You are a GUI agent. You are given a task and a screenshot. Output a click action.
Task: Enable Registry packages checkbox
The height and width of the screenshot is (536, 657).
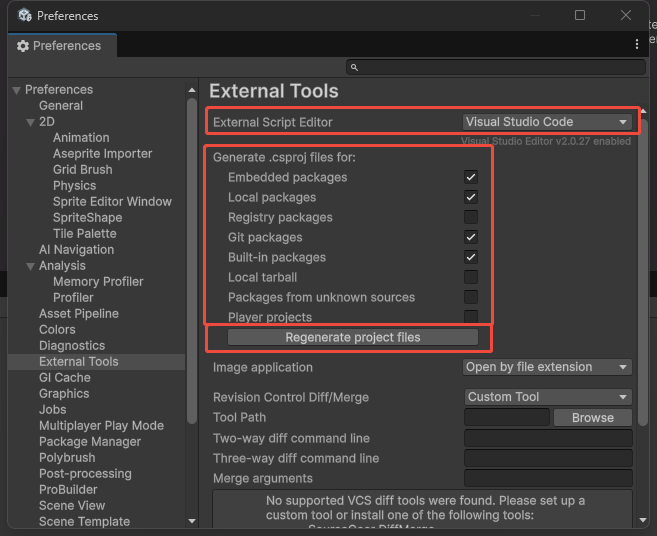471,217
